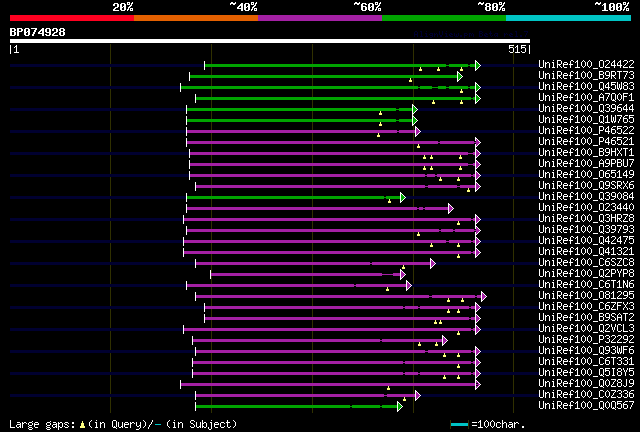Select the UniRef100_Q2VCL3 label
The image size is (640, 432).
(x=586, y=329)
